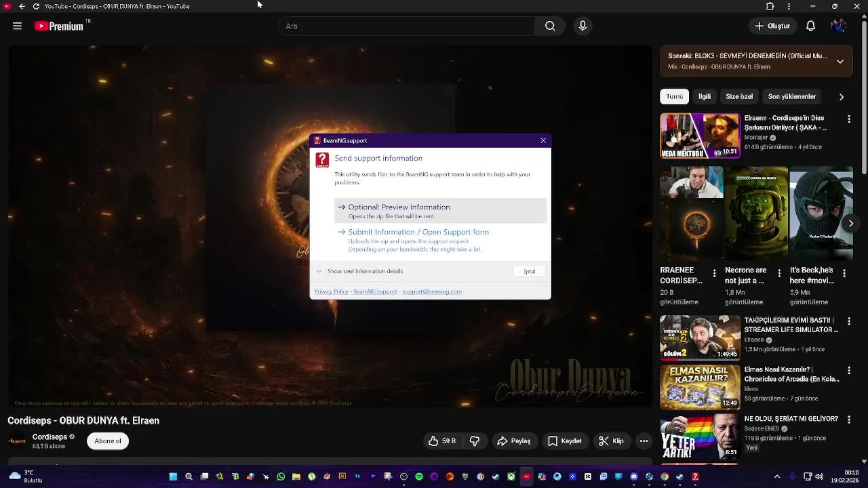The image size is (868, 488).
Task: Show hidden system tray icons chevron
Action: 777,476
